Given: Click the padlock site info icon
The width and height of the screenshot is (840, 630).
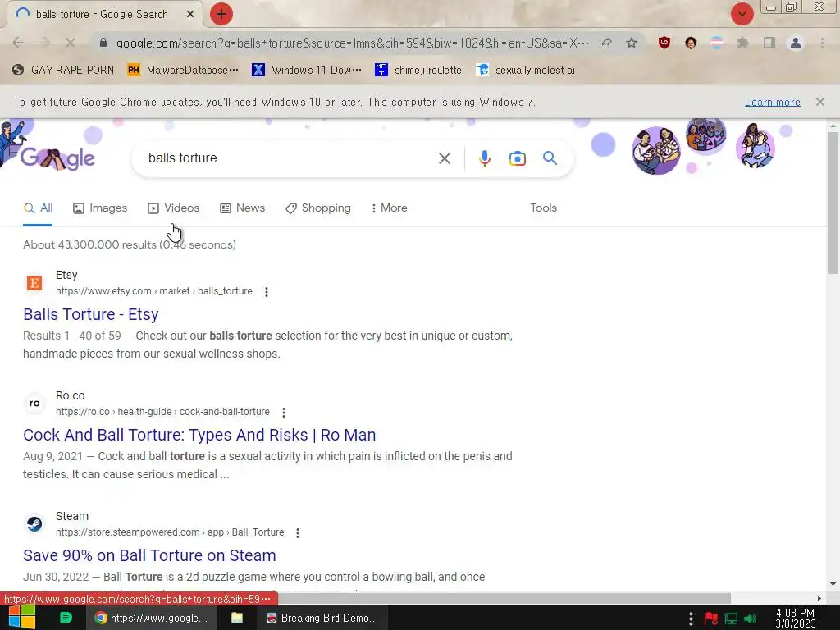Looking at the screenshot, I should [103, 43].
